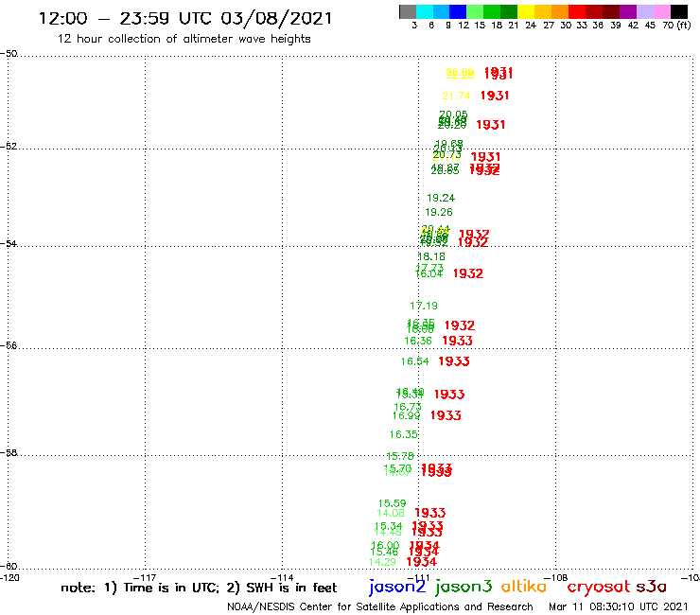Screen dimensions: 700x615
Task: Click the pink legend color swatch
Action: (661, 11)
